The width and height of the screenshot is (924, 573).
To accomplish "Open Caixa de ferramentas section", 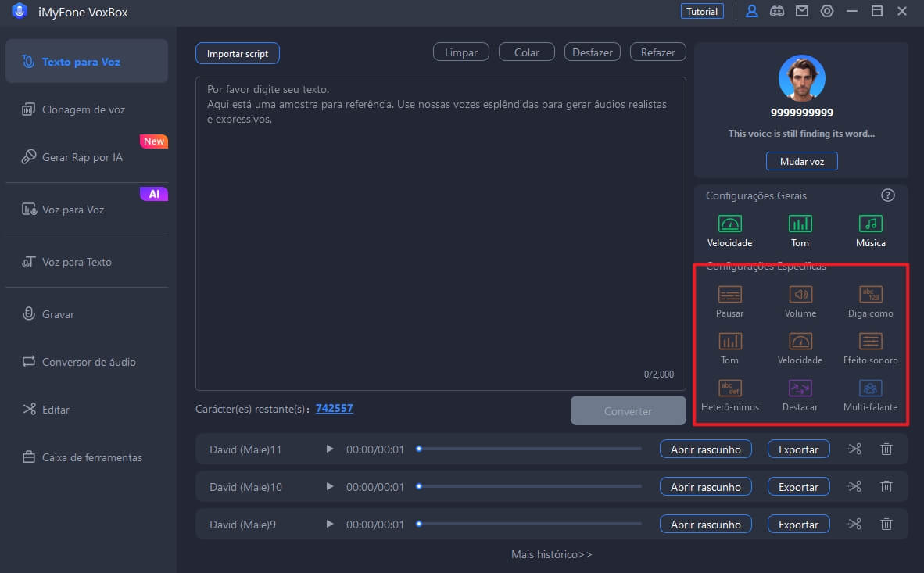I will coord(87,457).
